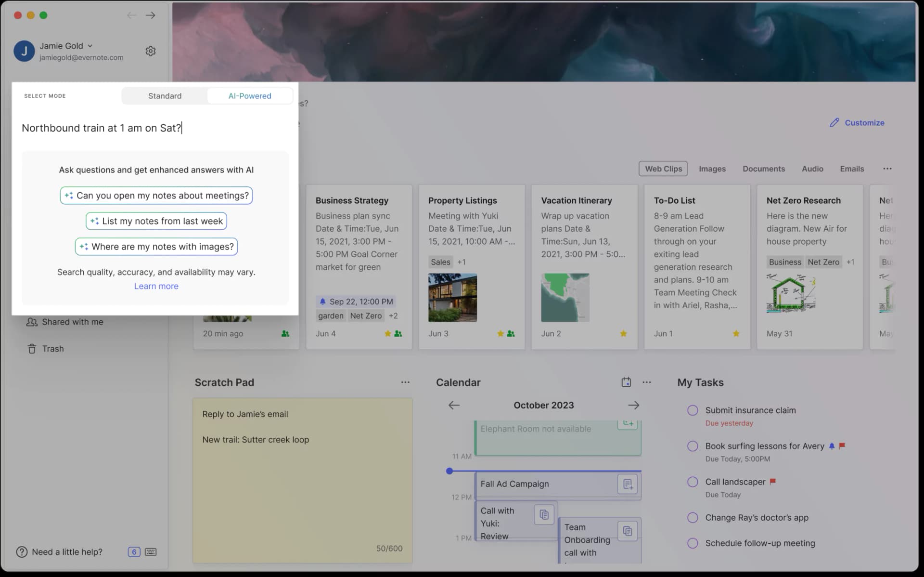Screen dimensions: 924x577
Task: Expand the Jamie Gold account dropdown
Action: [x=90, y=46]
